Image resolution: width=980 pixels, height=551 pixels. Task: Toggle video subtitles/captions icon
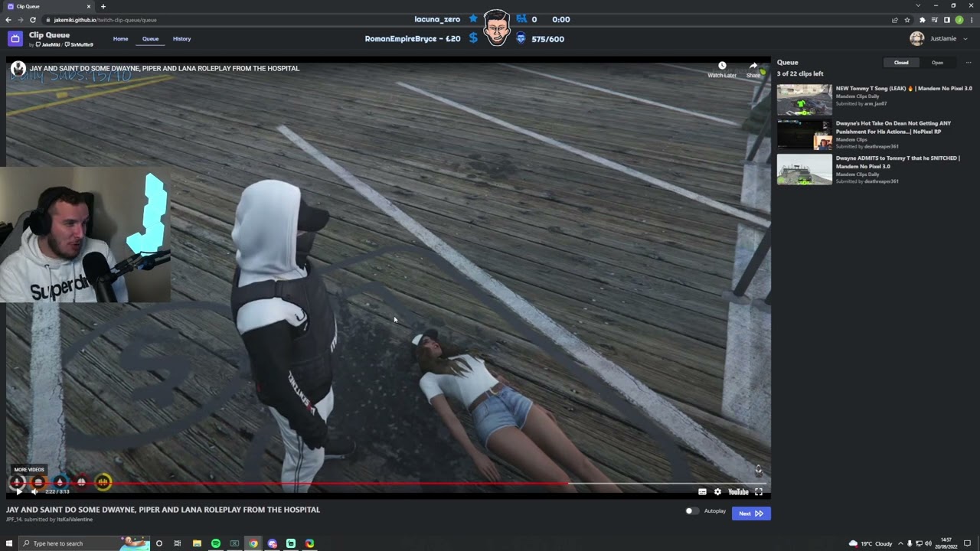(702, 492)
